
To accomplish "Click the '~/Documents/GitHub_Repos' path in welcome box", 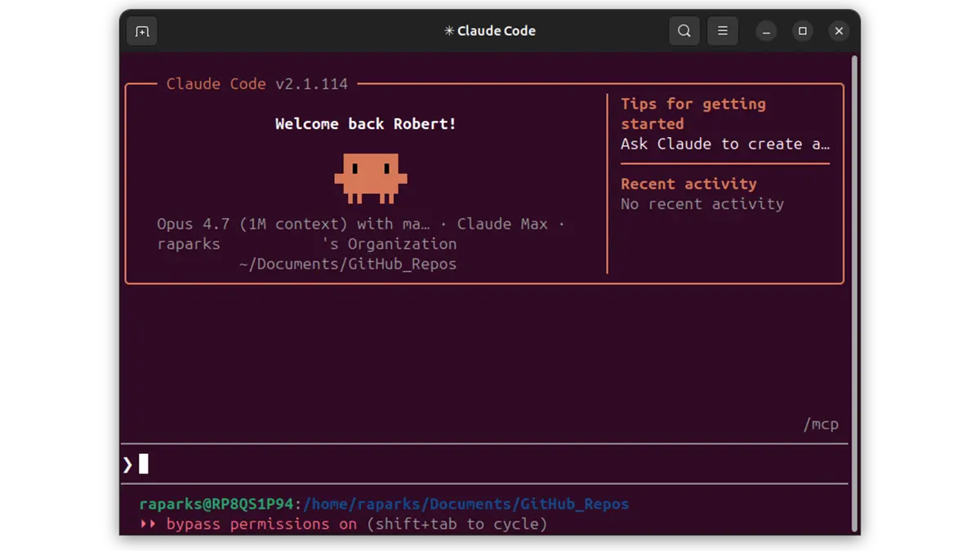I will (x=348, y=264).
